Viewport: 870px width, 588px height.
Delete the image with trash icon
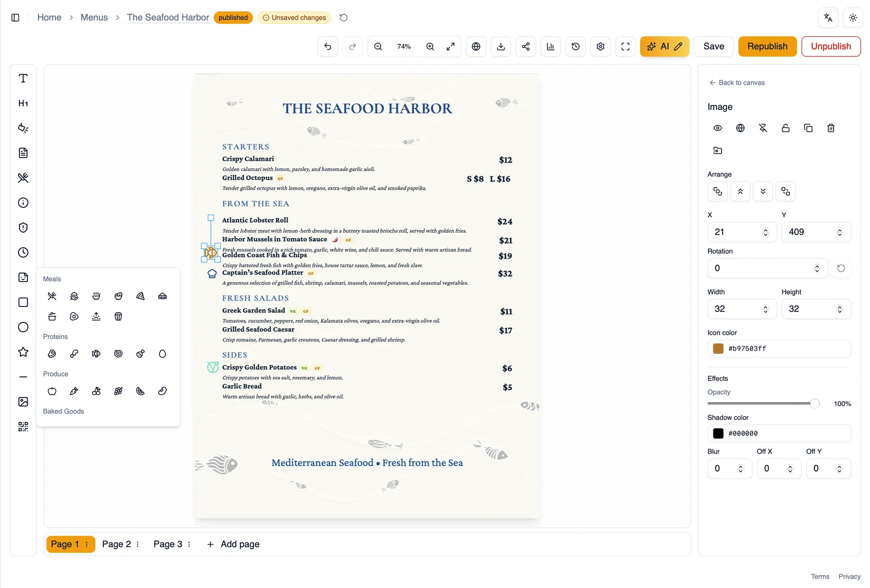click(831, 128)
